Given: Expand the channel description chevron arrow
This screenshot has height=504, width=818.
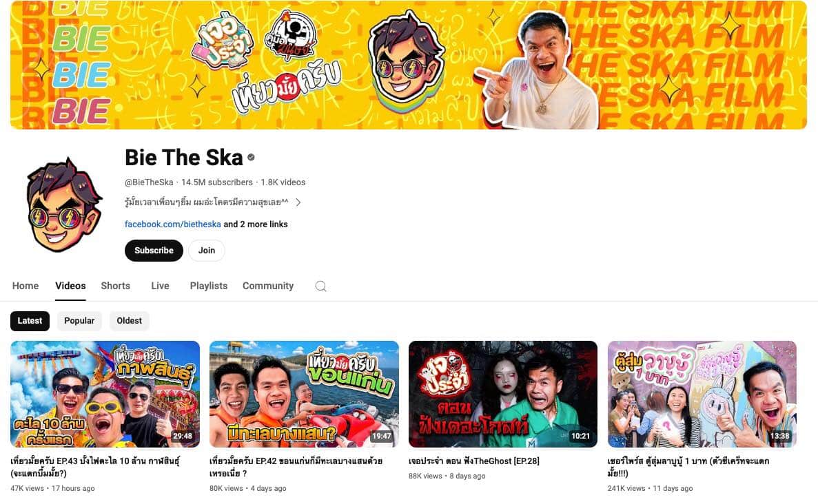Looking at the screenshot, I should pos(298,202).
